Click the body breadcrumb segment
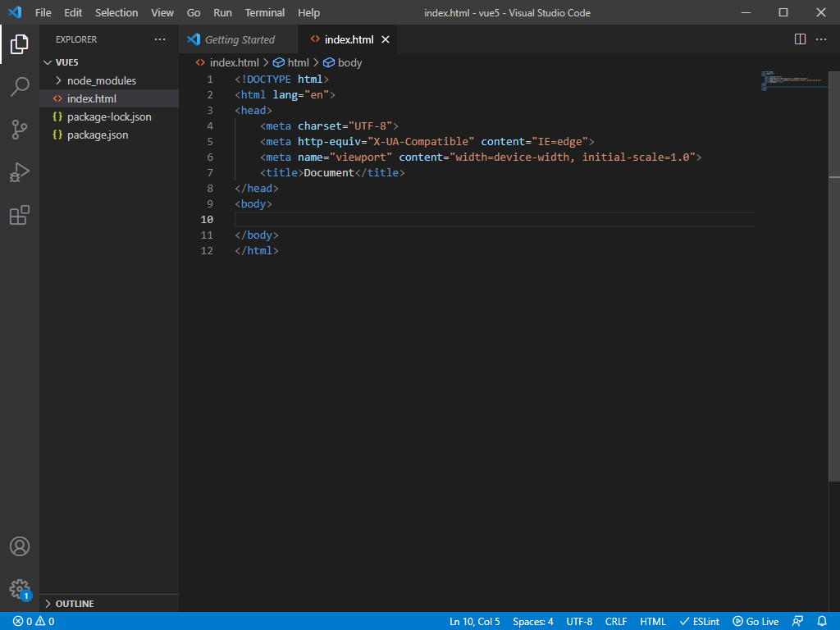Image resolution: width=840 pixels, height=630 pixels. pos(343,62)
